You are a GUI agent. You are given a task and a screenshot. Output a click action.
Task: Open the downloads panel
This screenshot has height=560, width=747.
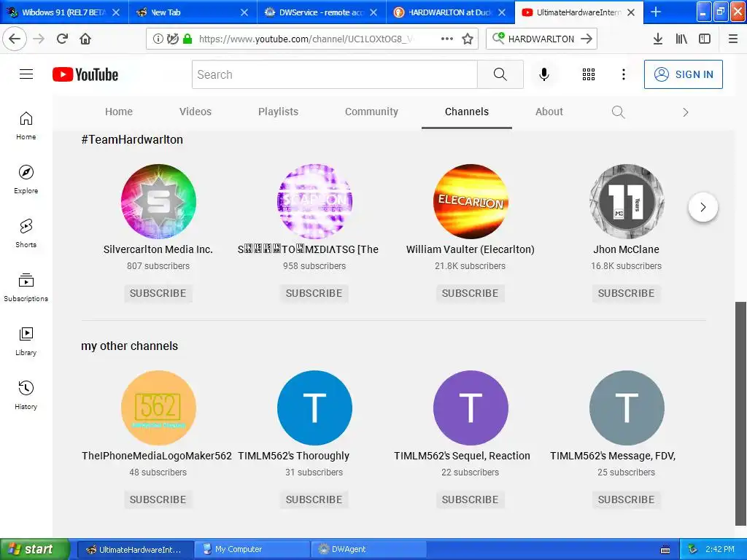(658, 39)
